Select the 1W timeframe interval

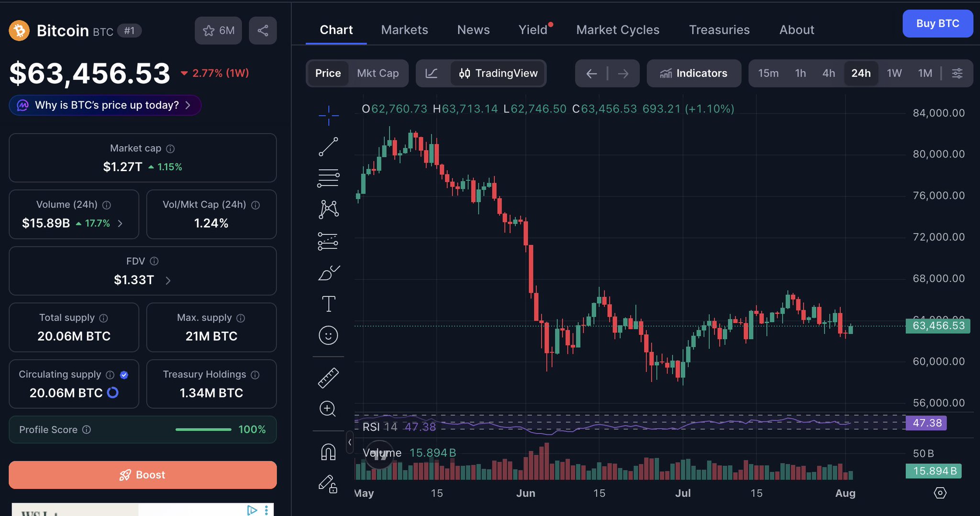[894, 73]
